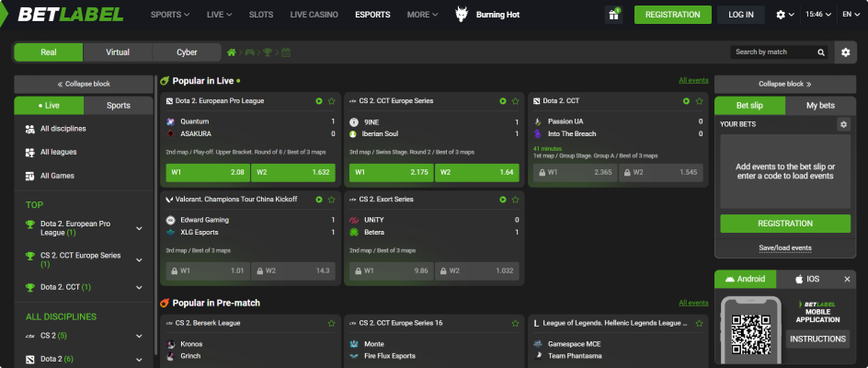
Task: Click REGISTRATION in the bet slip
Action: pos(785,224)
